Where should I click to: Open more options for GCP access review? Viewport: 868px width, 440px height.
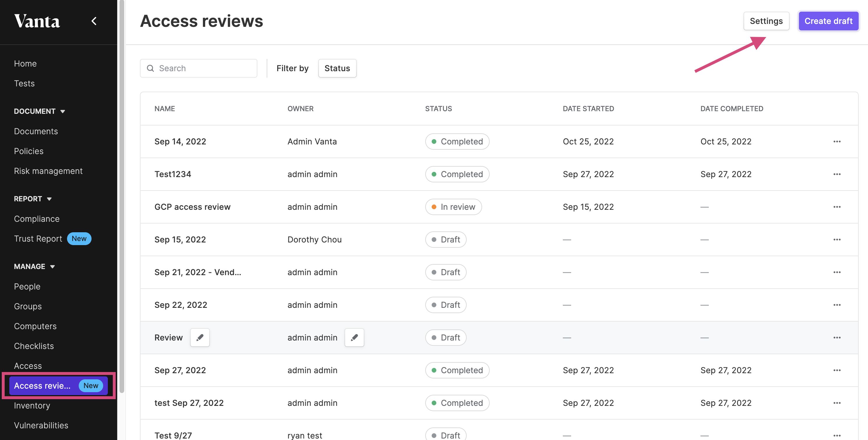pos(837,207)
